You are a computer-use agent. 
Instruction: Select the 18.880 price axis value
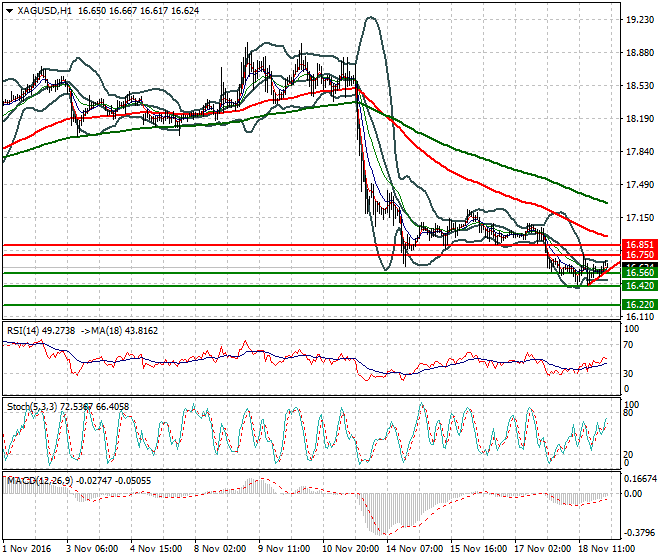pyautogui.click(x=640, y=53)
